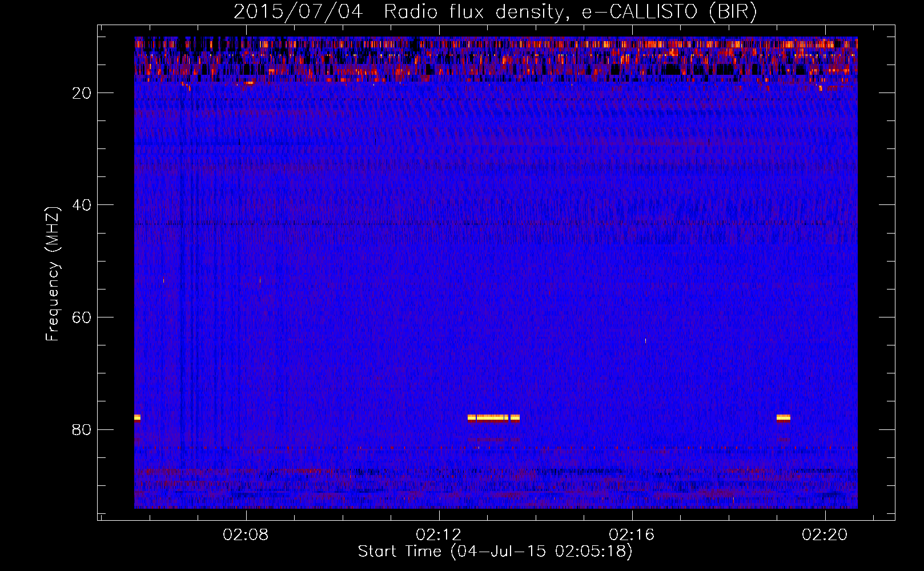Click the "Frequency (MHZ)" y-axis label
The height and width of the screenshot is (571, 924).
(x=53, y=274)
